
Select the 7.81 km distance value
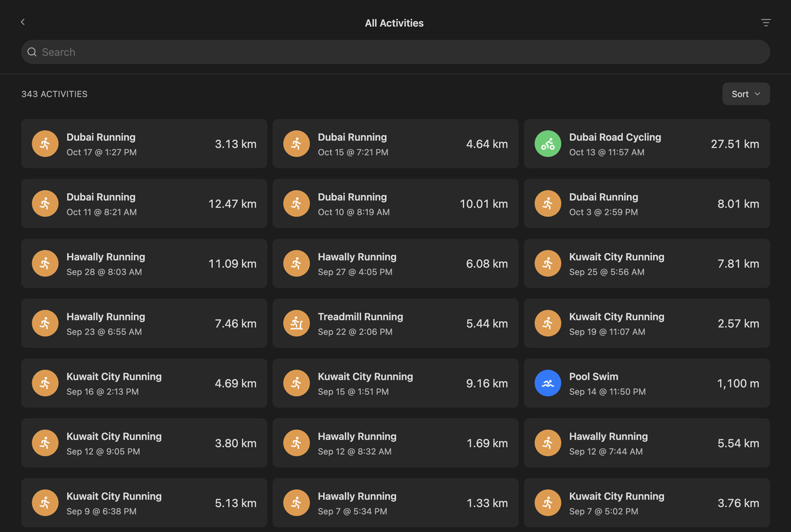tap(738, 264)
